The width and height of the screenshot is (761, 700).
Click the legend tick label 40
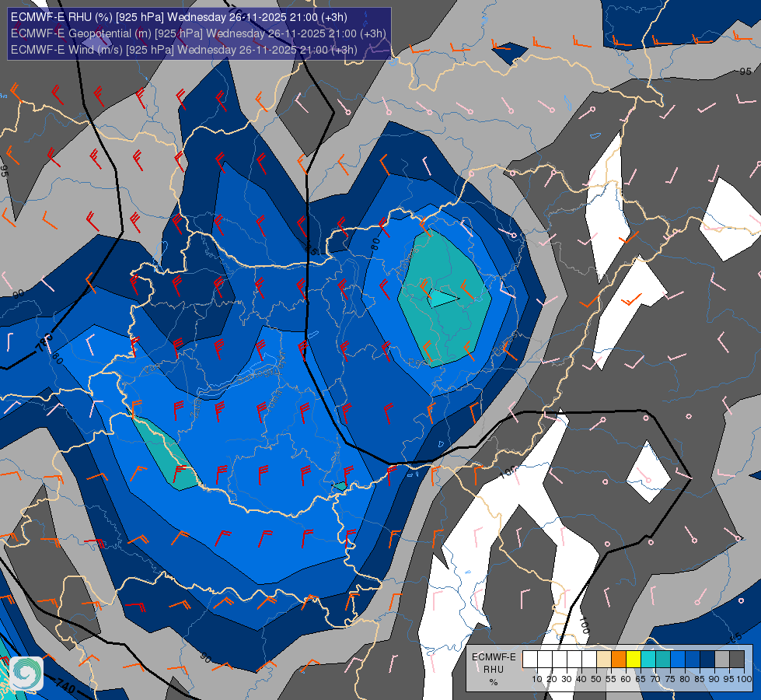click(x=581, y=679)
